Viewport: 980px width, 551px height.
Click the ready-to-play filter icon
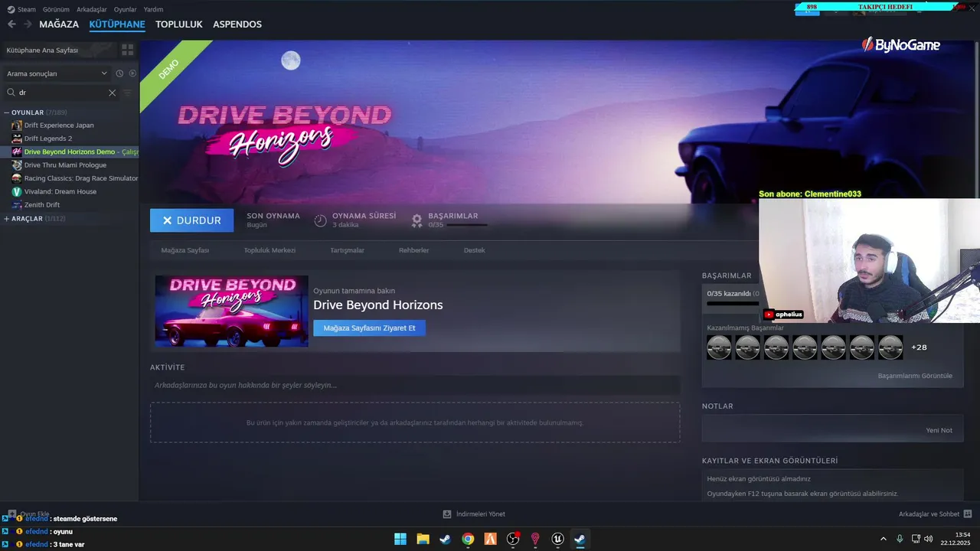pos(132,73)
